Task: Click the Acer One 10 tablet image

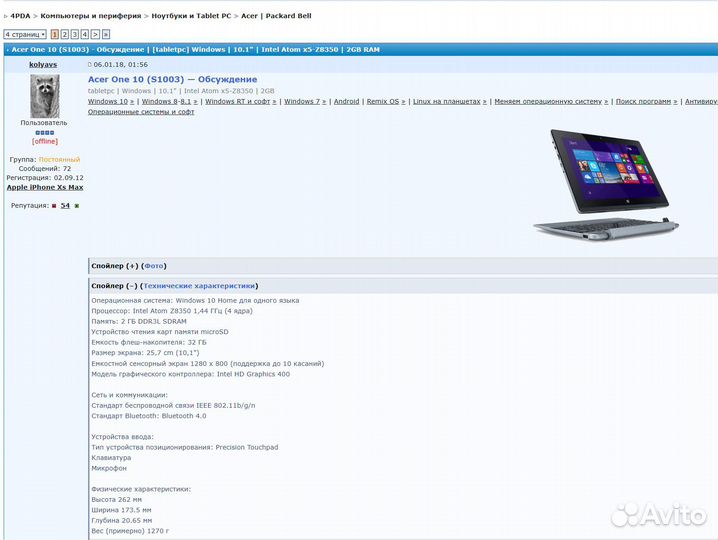Action: click(606, 185)
